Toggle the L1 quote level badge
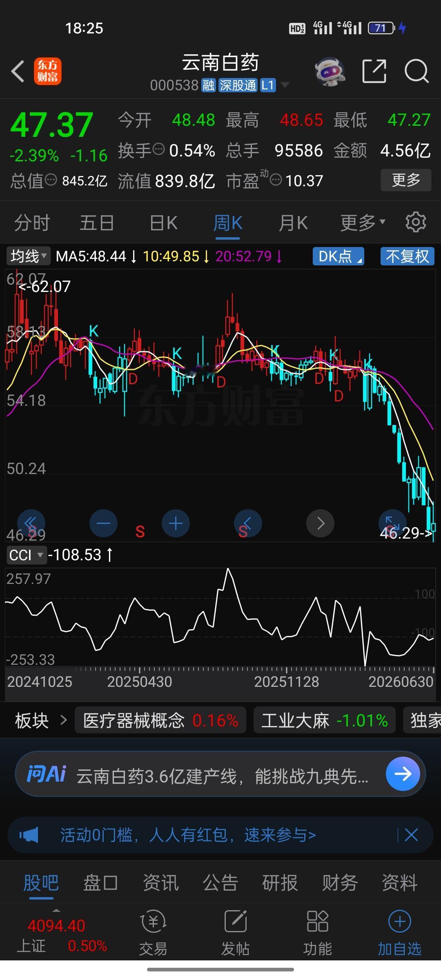The width and height of the screenshot is (441, 980). click(268, 85)
